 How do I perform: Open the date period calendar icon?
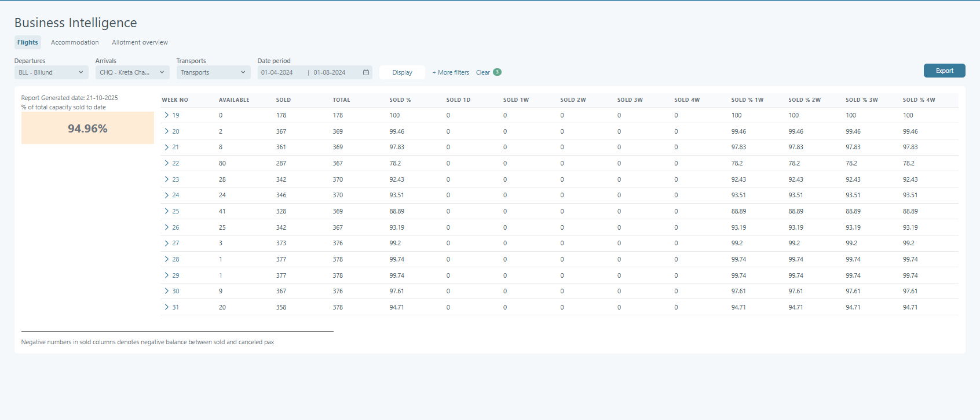[366, 72]
